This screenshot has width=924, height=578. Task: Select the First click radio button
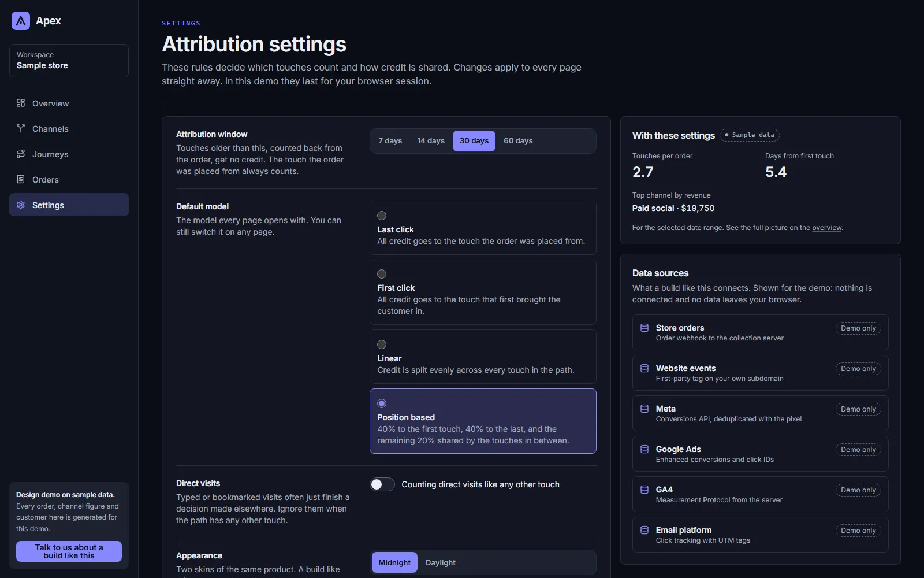coord(382,274)
